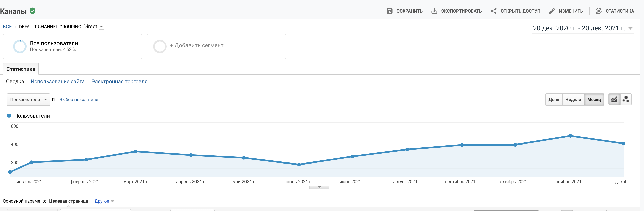The image size is (644, 211).
Task: Switch to line chart view icon
Action: (x=614, y=99)
